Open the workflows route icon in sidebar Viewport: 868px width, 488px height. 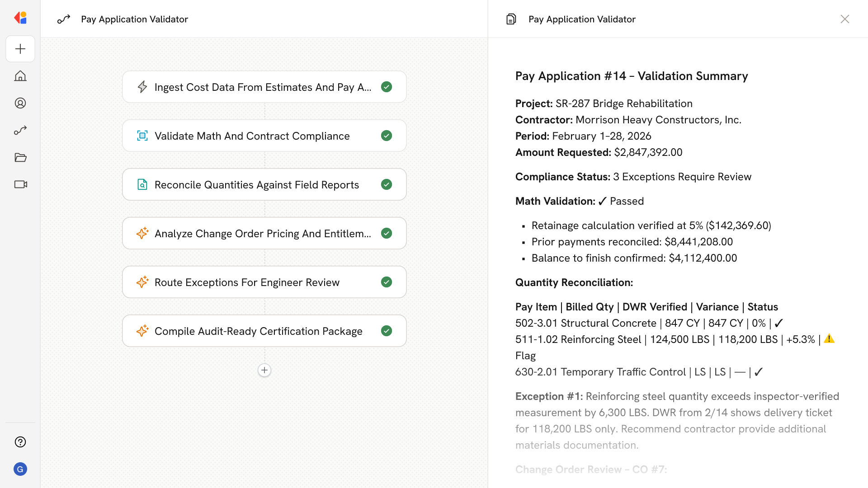click(20, 130)
